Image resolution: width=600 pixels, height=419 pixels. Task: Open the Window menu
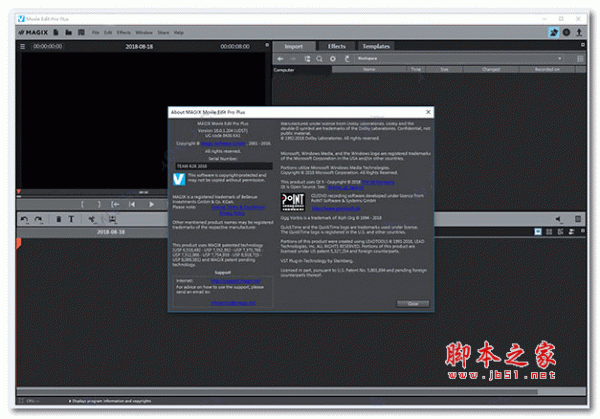point(144,33)
